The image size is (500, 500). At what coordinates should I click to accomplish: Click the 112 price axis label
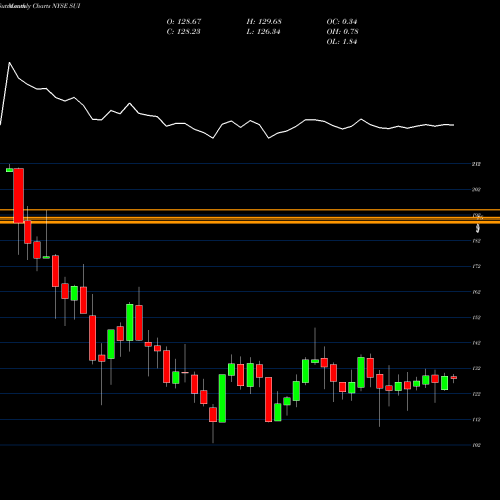tap(476, 420)
